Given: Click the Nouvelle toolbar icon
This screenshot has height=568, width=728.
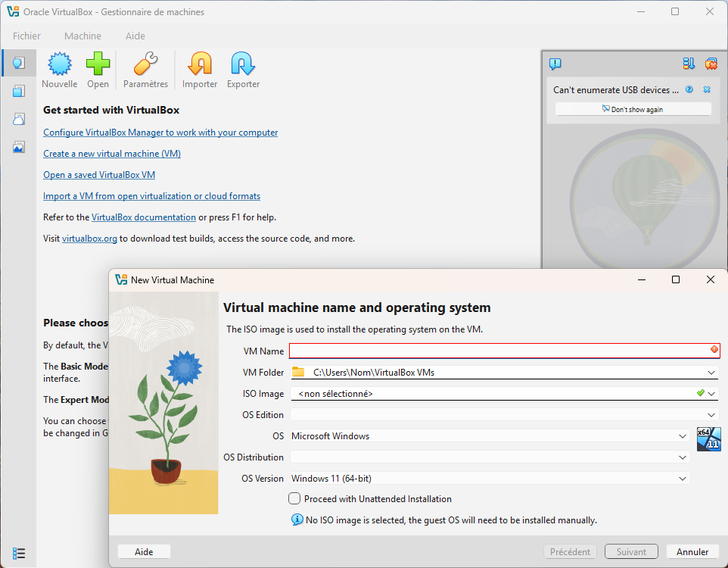Looking at the screenshot, I should (x=60, y=64).
